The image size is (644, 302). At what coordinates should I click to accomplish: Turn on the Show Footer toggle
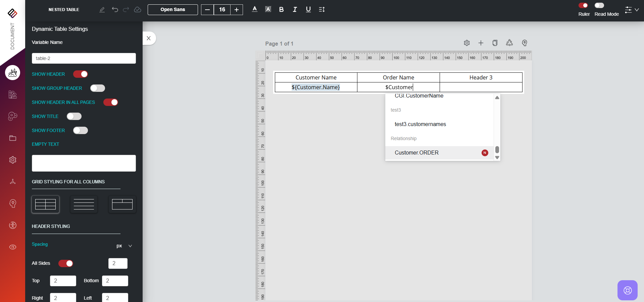(x=81, y=130)
